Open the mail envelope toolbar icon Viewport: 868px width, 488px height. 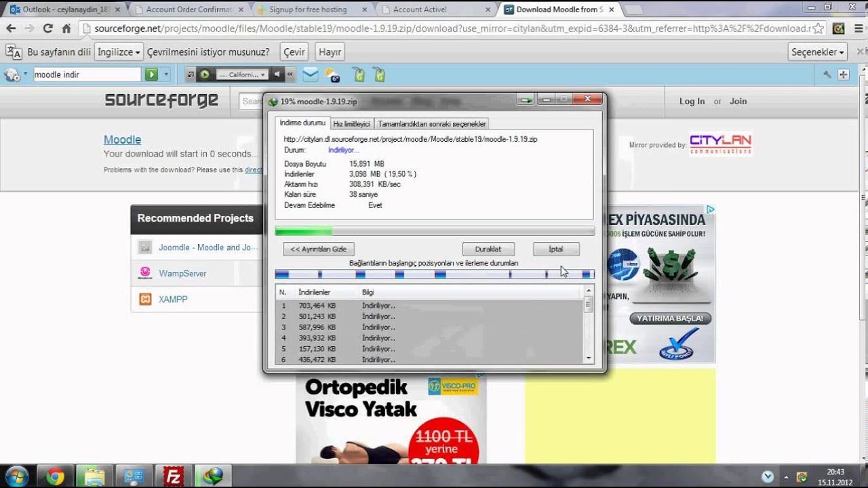click(311, 75)
